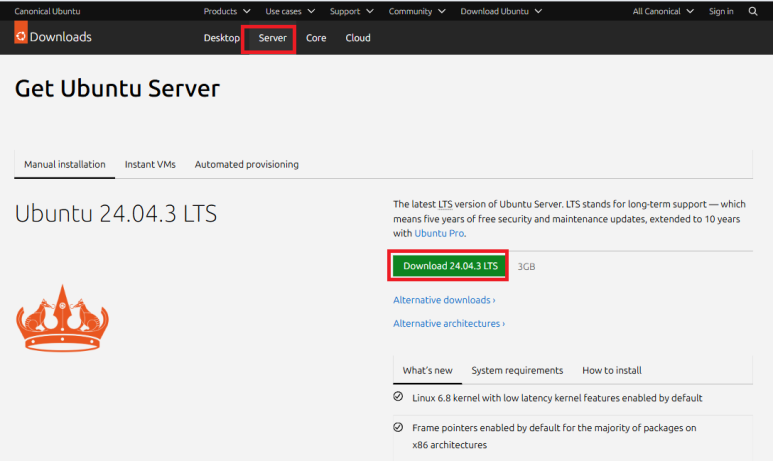Click the Linux 6.8 kernel feature text

click(557, 398)
